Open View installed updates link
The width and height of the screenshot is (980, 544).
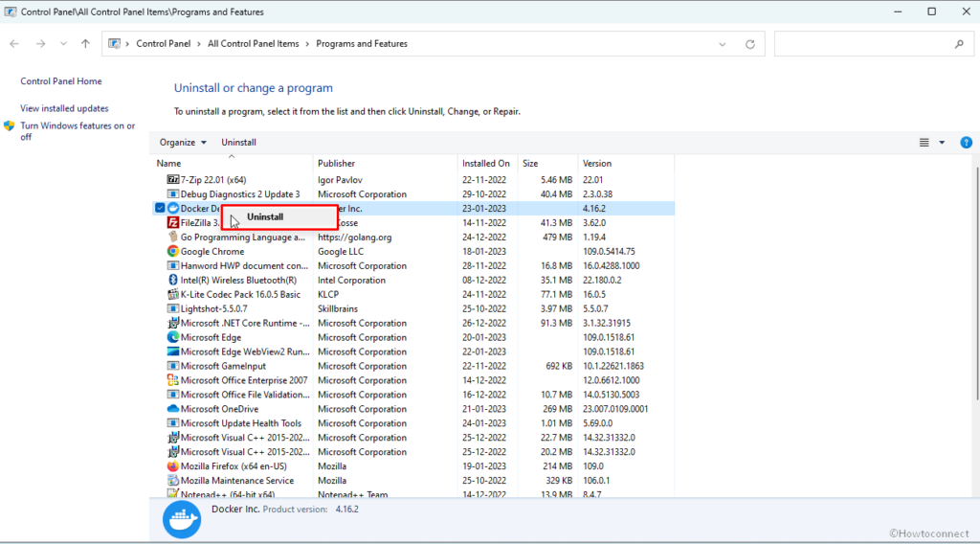[64, 108]
